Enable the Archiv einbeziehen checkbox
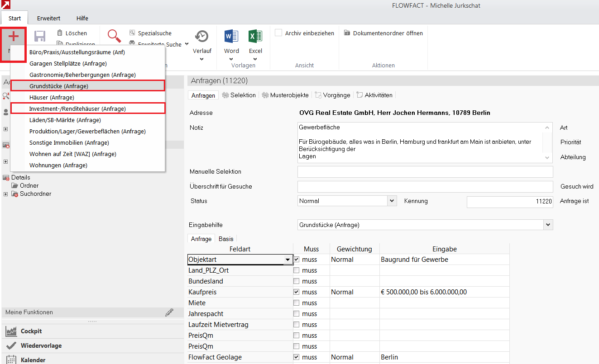This screenshot has width=599, height=364. tap(278, 33)
